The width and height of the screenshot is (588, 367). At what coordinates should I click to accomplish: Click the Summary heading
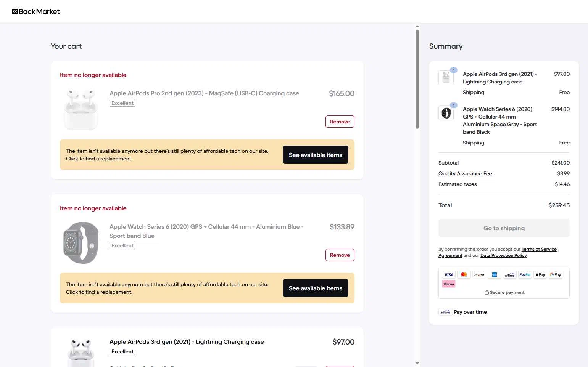click(446, 46)
